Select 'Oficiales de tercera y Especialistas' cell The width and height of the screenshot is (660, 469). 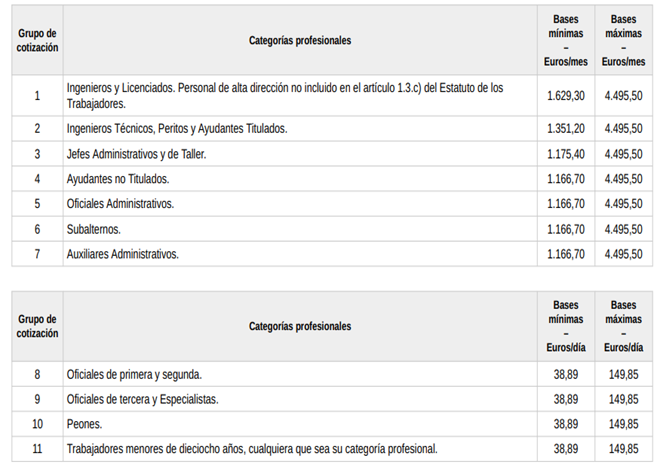pos(142,399)
